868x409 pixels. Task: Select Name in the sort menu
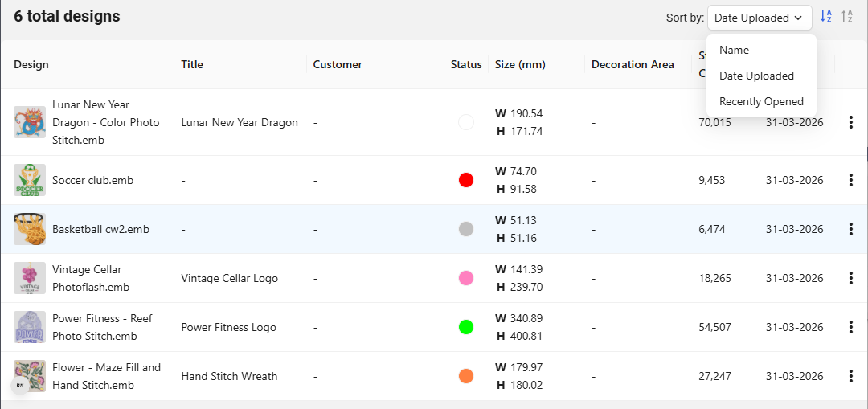pos(734,50)
